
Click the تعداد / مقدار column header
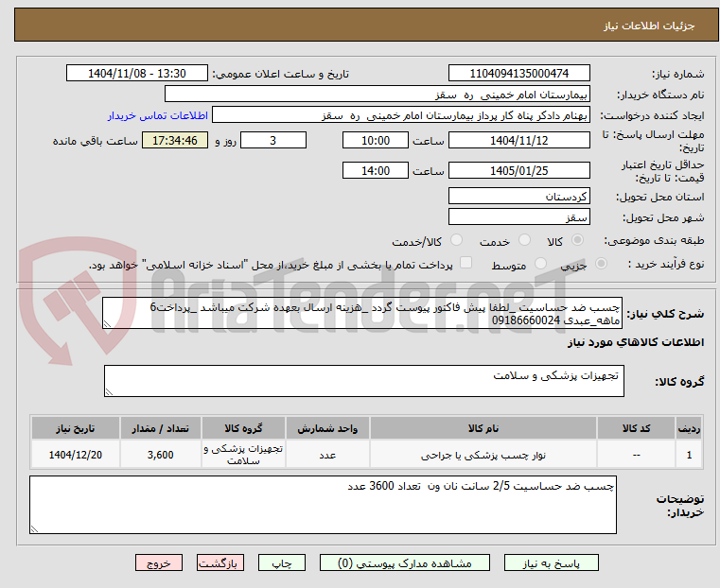pyautogui.click(x=160, y=428)
